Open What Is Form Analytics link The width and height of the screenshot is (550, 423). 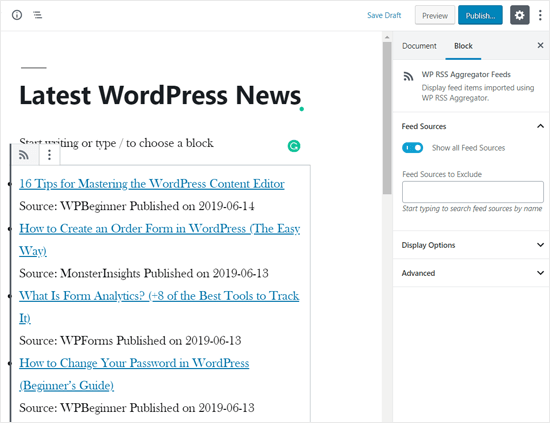coord(159,307)
